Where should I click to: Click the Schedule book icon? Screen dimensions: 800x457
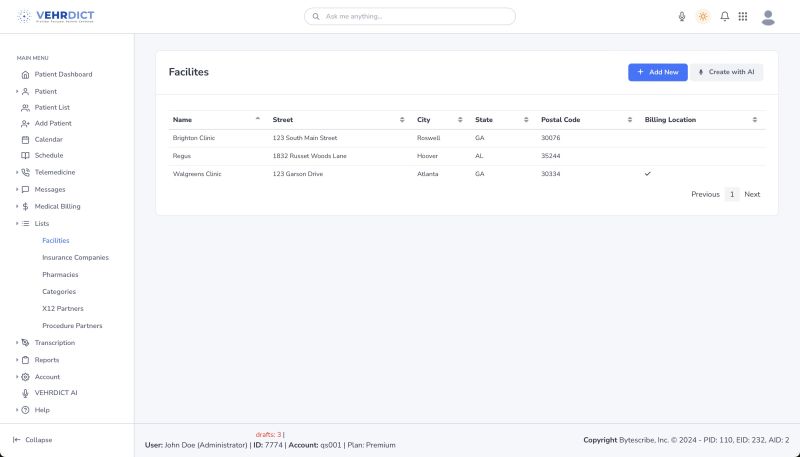(x=25, y=156)
